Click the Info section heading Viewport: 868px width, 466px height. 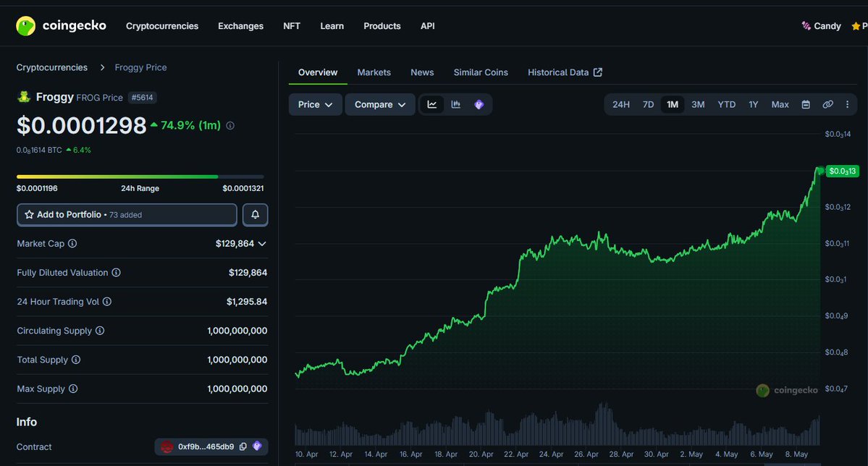pos(27,422)
